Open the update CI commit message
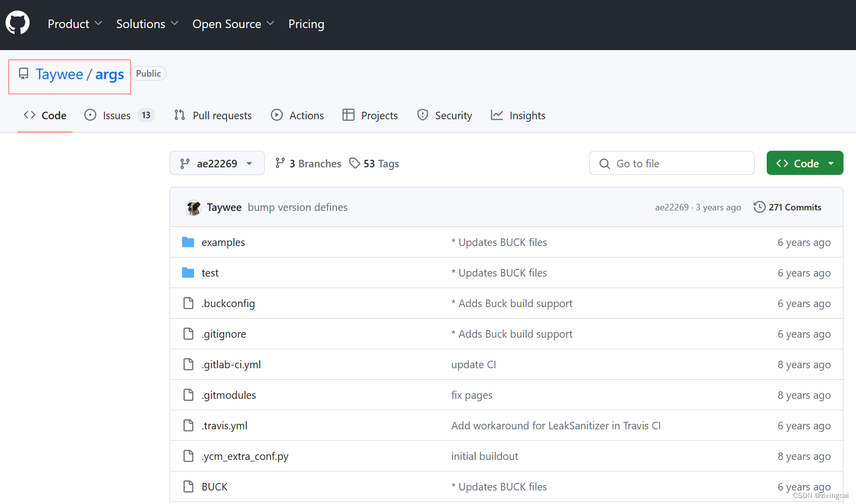856x504 pixels. pos(473,364)
